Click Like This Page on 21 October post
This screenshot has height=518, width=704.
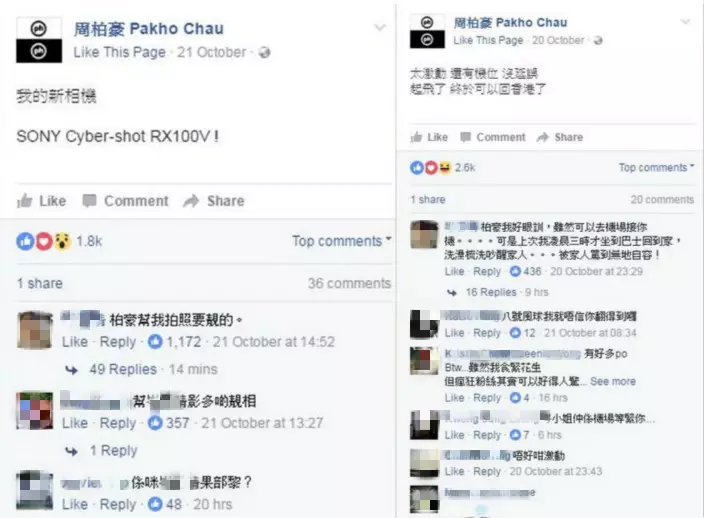119,53
